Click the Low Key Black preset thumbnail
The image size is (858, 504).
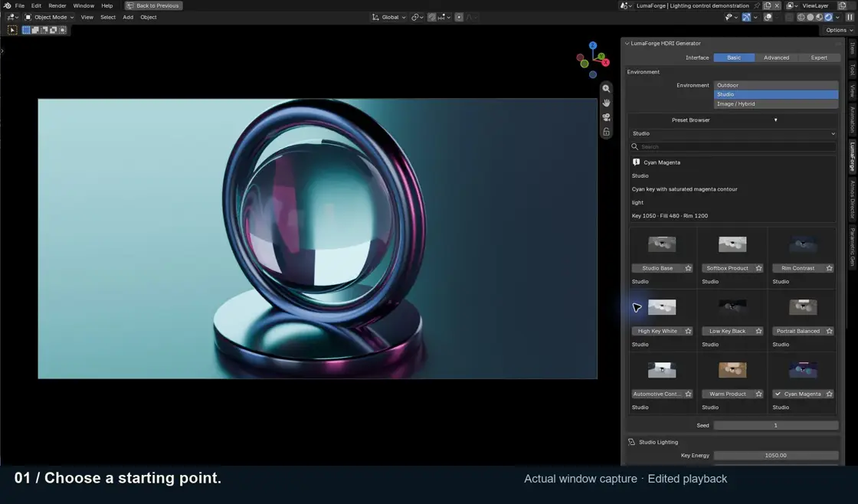[x=732, y=306]
